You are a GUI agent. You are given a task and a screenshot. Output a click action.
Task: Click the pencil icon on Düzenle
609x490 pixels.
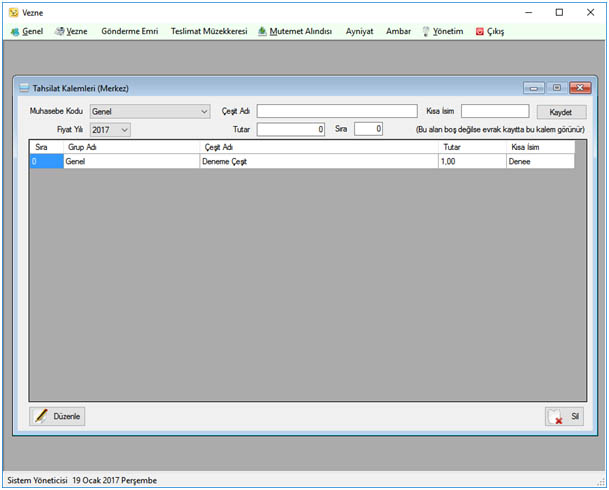tap(41, 416)
